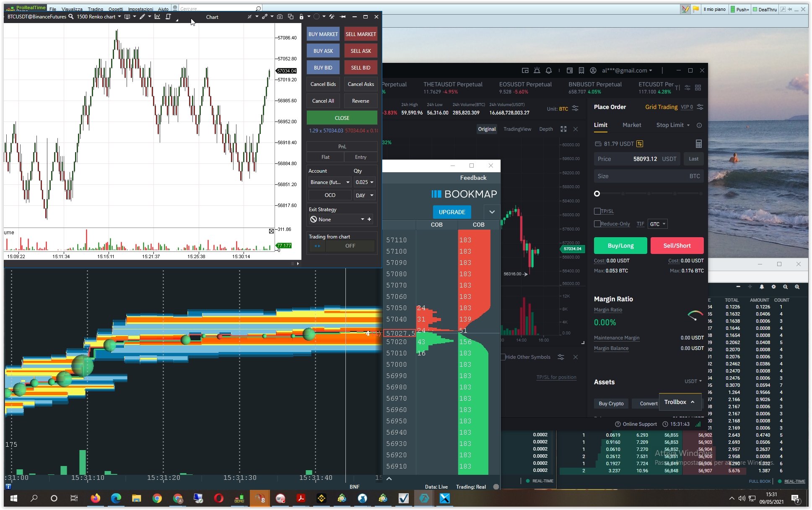Open the Assets USDT currency dropdown

(693, 381)
